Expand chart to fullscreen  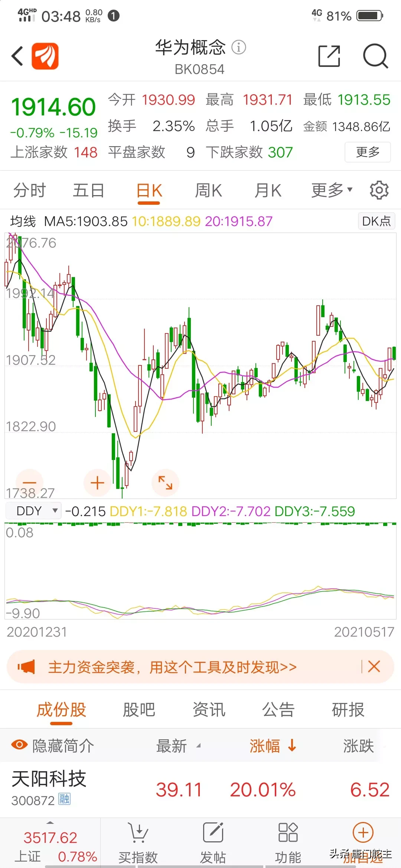pos(165,483)
